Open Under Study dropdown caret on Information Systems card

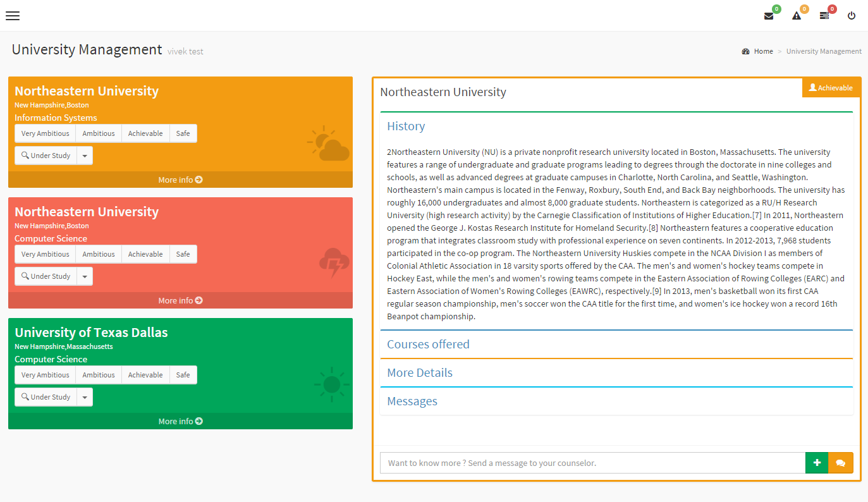point(85,156)
